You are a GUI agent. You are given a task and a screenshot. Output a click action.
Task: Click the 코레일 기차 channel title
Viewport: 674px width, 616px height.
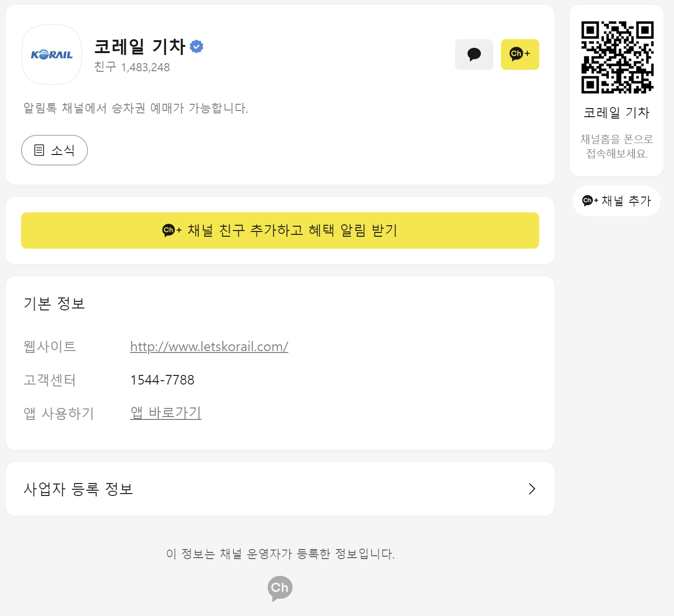(140, 46)
